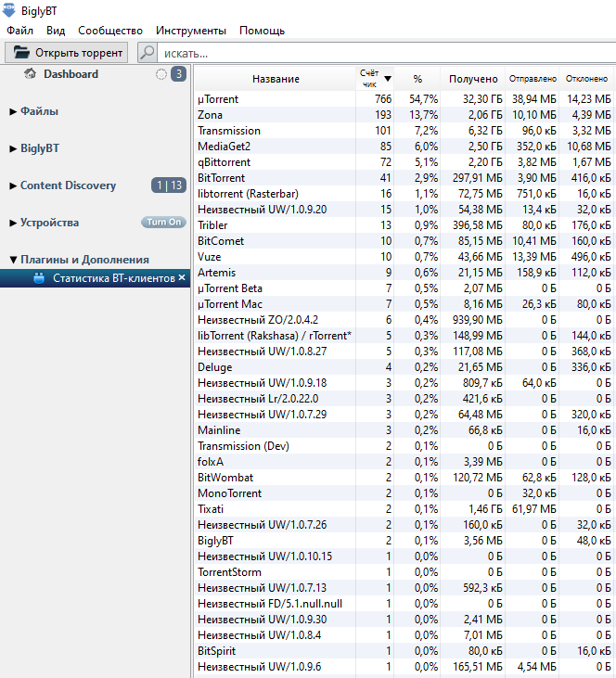Viewport: 616px width, 678px height.
Task: Select the TorrentStorm row
Action: (404, 572)
